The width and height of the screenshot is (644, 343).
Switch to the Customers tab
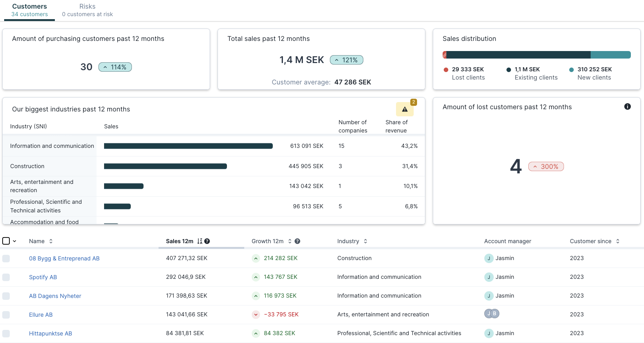point(29,10)
